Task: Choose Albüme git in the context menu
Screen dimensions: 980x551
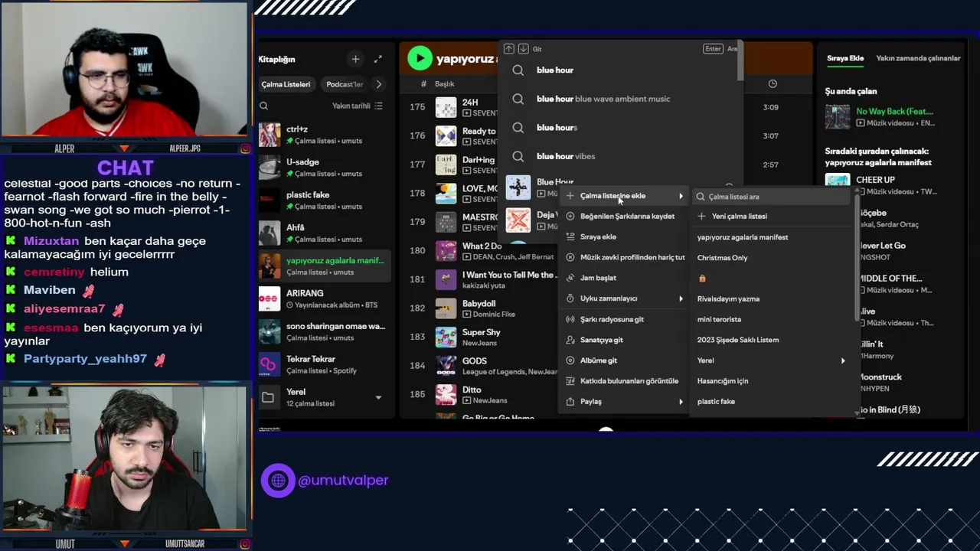Action: click(x=625, y=360)
